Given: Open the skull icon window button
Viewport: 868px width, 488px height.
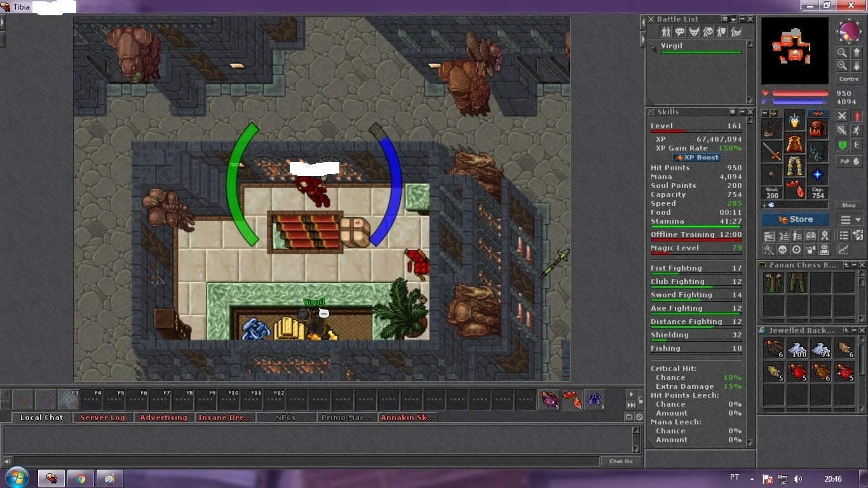Looking at the screenshot, I should (x=783, y=250).
